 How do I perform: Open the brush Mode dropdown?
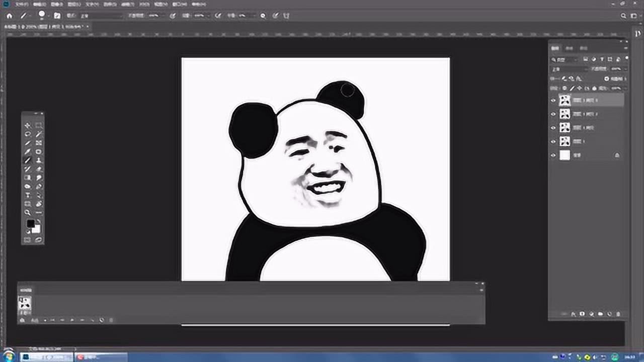[101, 16]
